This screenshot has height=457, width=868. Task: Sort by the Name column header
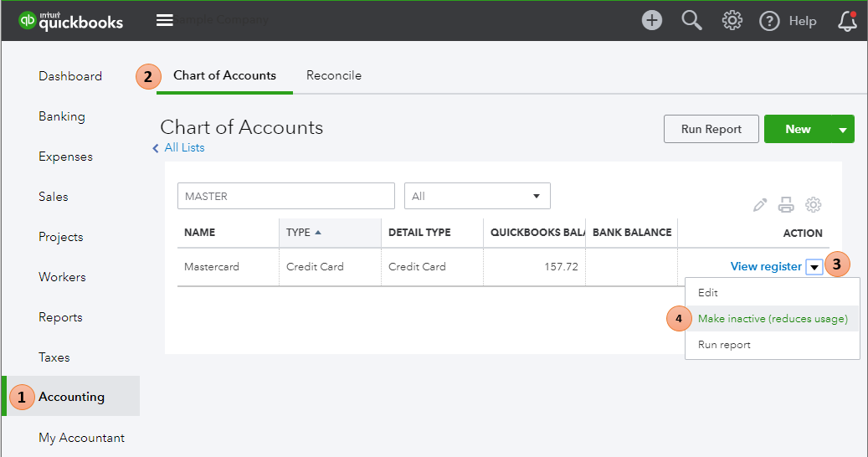point(200,233)
